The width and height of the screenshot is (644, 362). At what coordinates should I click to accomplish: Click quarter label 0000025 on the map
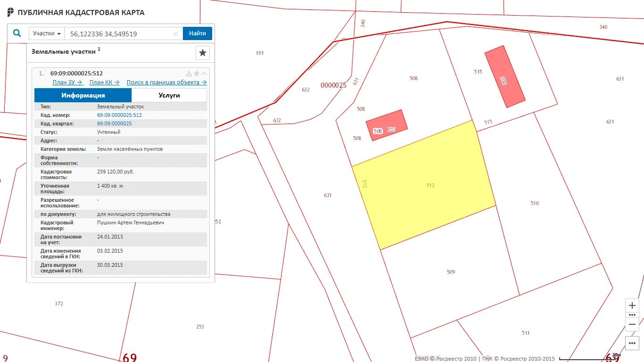(x=333, y=85)
